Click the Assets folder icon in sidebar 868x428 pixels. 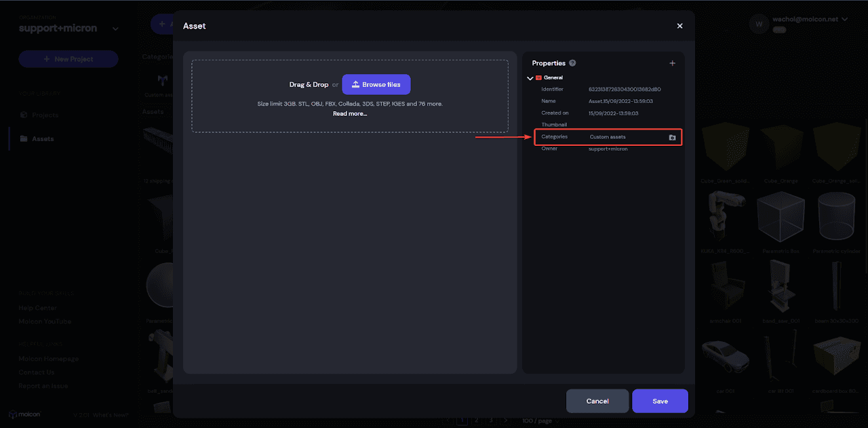pos(24,139)
